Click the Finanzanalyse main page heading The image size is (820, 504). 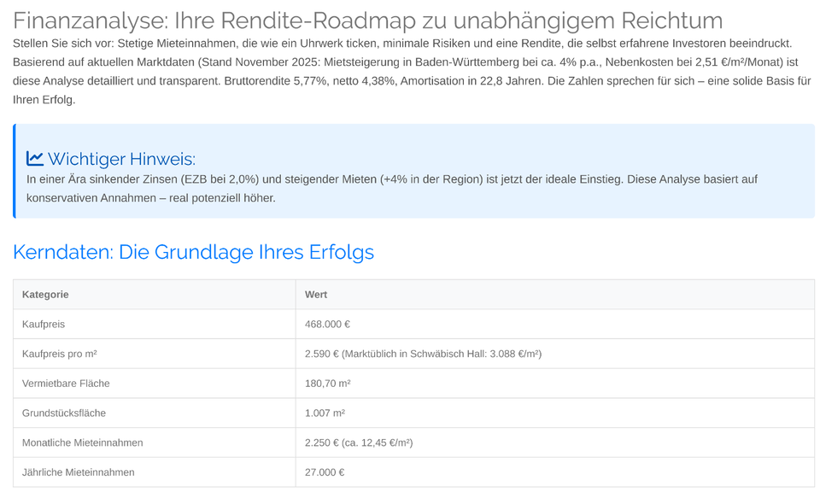pyautogui.click(x=367, y=21)
